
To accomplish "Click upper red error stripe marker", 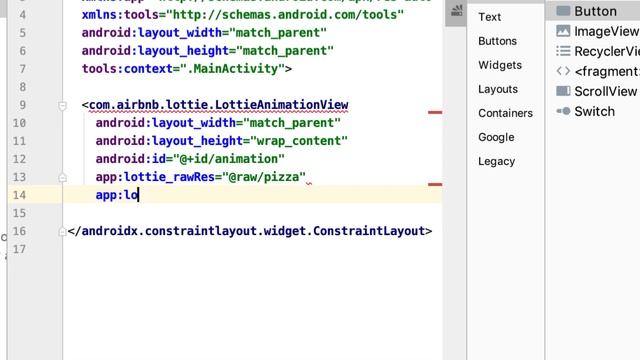I will (435, 112).
